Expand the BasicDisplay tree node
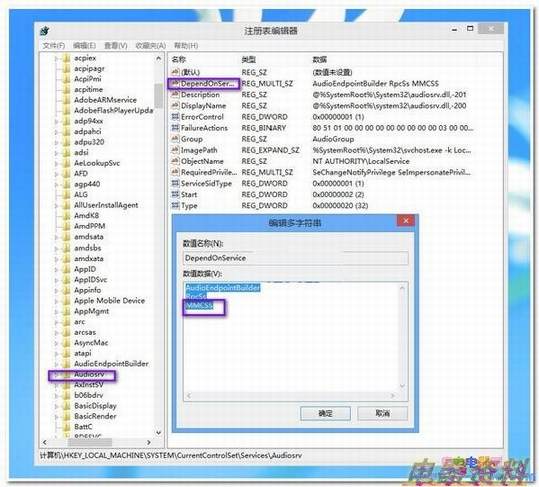The image size is (539, 487). pyautogui.click(x=57, y=406)
